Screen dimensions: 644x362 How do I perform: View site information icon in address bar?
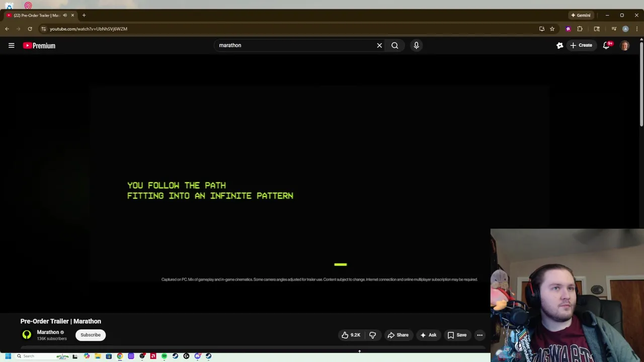[x=43, y=29]
